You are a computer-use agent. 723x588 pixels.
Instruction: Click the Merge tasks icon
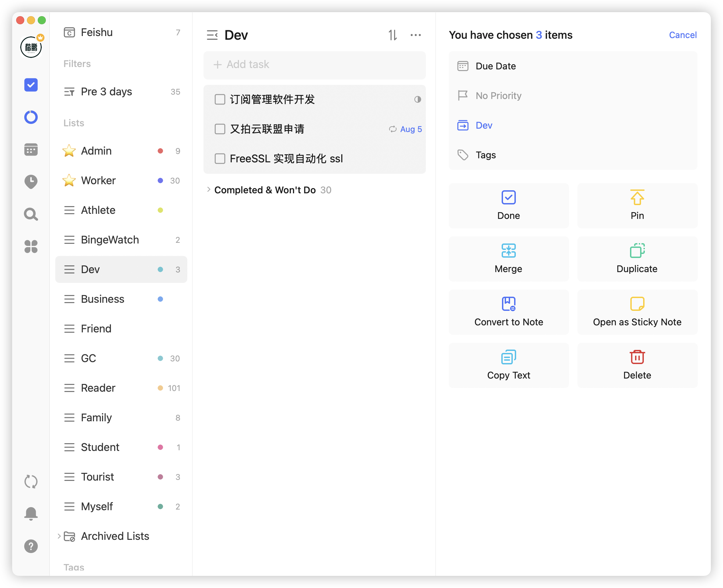(x=508, y=251)
